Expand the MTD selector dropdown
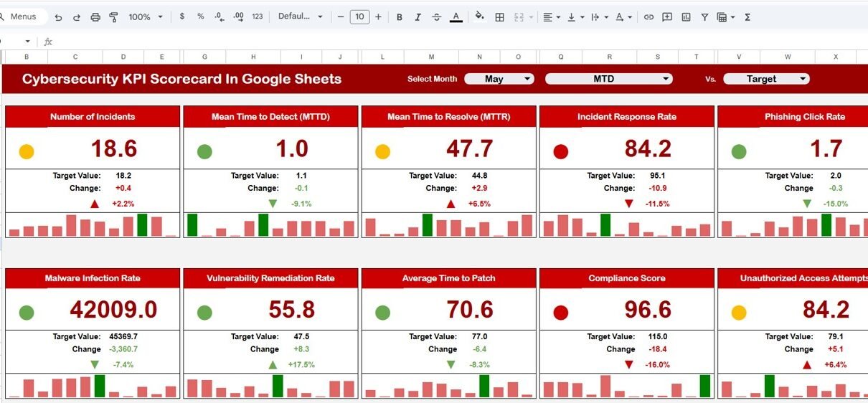This screenshot has width=868, height=403. [x=608, y=79]
